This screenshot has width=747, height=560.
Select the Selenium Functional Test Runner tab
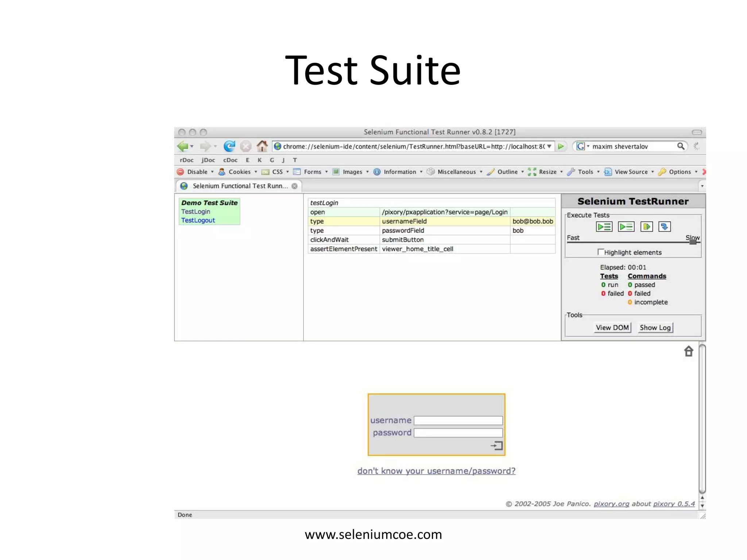click(x=239, y=186)
